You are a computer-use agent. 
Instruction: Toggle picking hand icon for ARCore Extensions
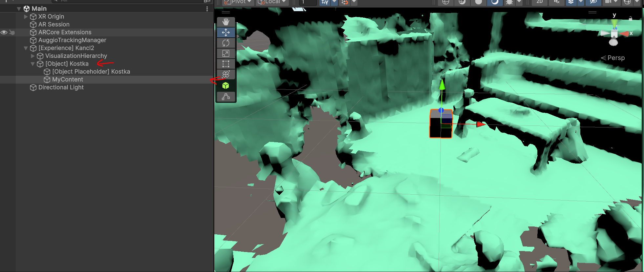(12, 32)
